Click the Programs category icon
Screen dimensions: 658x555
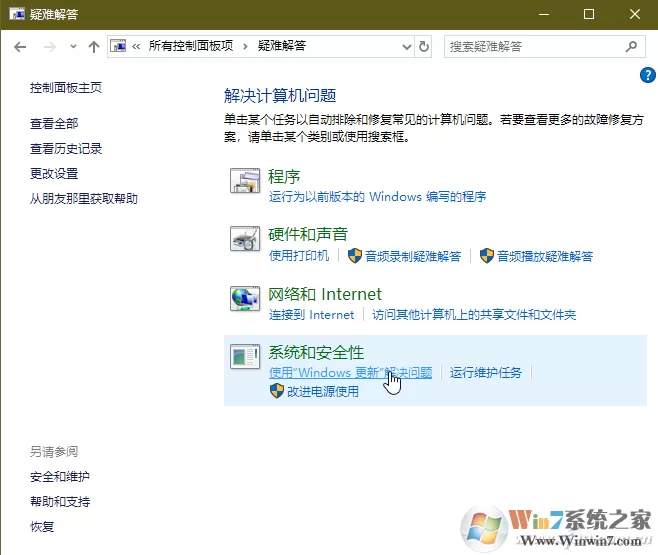pyautogui.click(x=245, y=181)
